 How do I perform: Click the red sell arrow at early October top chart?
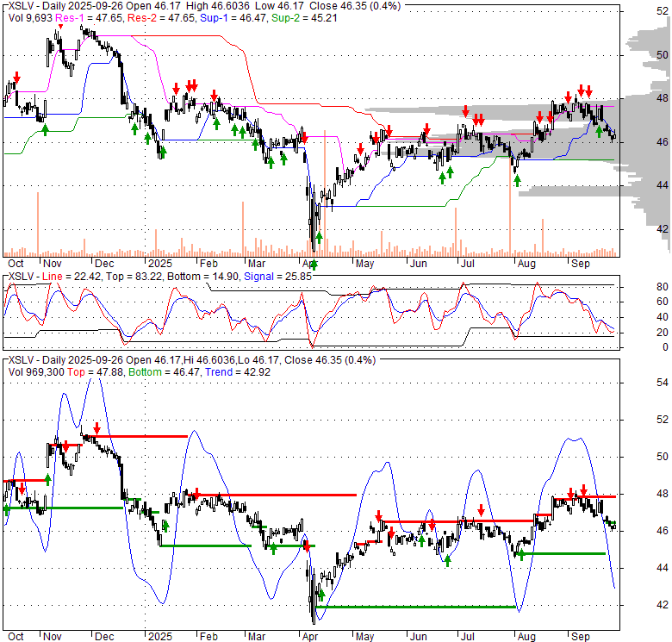coord(16,78)
